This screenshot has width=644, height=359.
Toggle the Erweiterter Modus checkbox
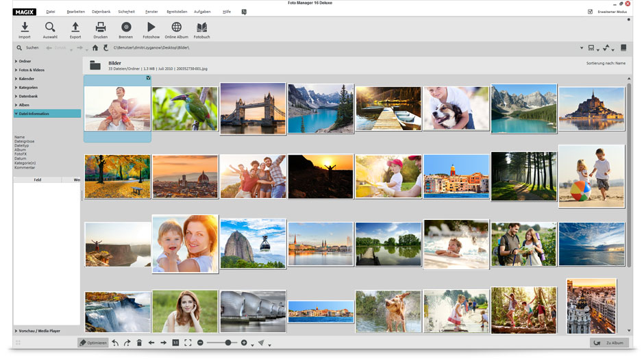pos(590,12)
